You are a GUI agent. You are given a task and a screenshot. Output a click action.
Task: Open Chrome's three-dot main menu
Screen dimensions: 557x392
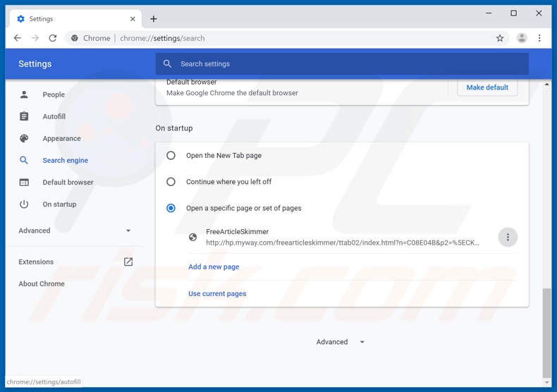[539, 38]
